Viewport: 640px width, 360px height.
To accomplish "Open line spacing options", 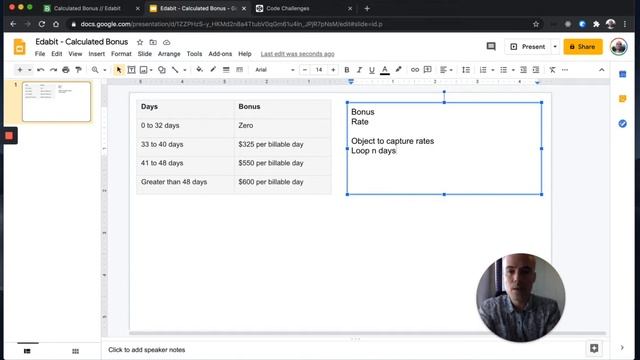I will [x=466, y=70].
